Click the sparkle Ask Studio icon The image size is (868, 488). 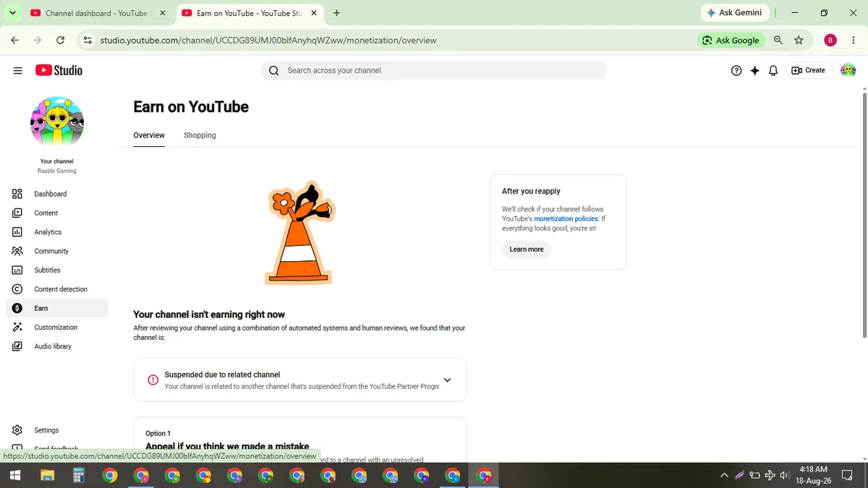[x=755, y=70]
